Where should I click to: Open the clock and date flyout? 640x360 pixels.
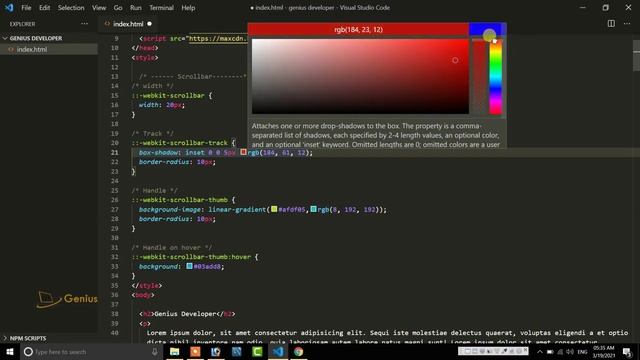[604, 351]
